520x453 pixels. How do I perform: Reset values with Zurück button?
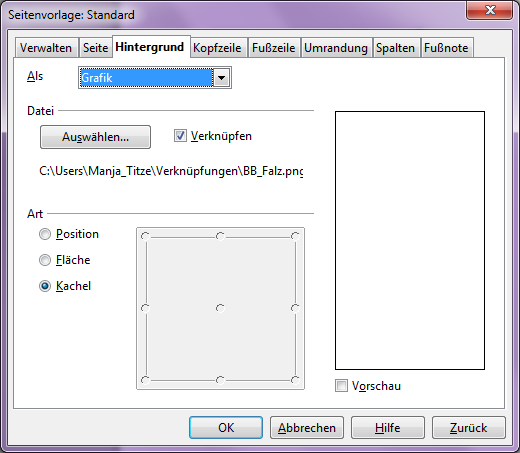coord(469,428)
